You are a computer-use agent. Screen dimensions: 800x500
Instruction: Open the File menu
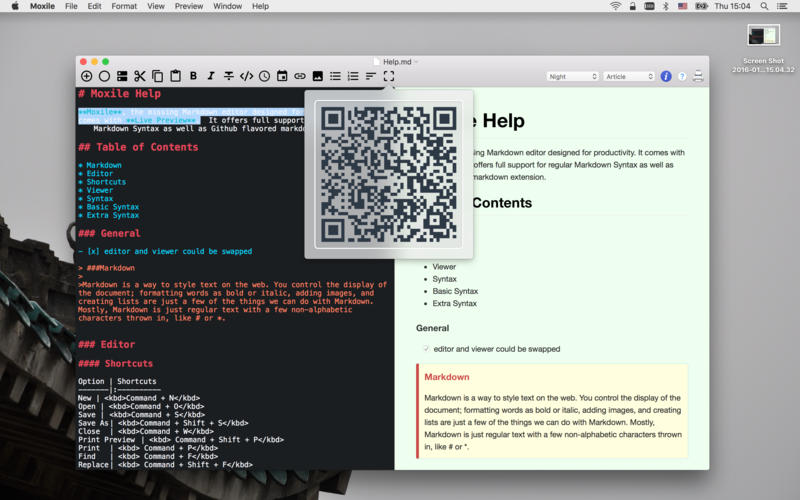click(x=71, y=6)
